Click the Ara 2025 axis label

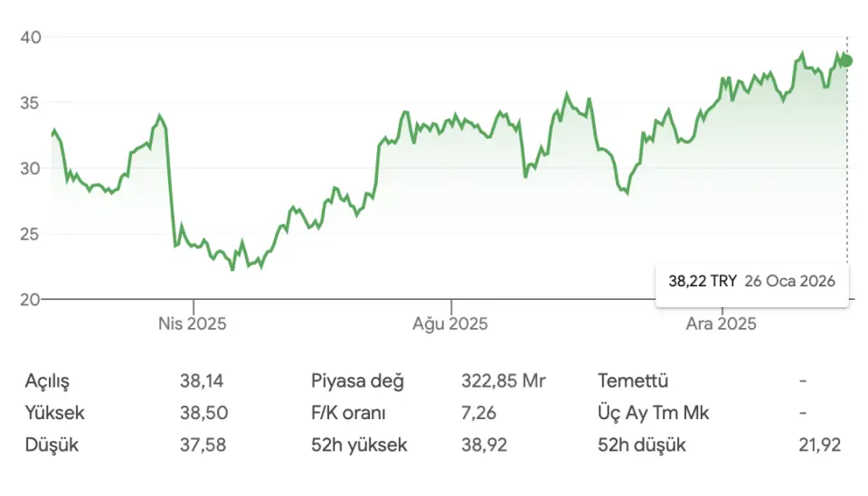tap(721, 323)
